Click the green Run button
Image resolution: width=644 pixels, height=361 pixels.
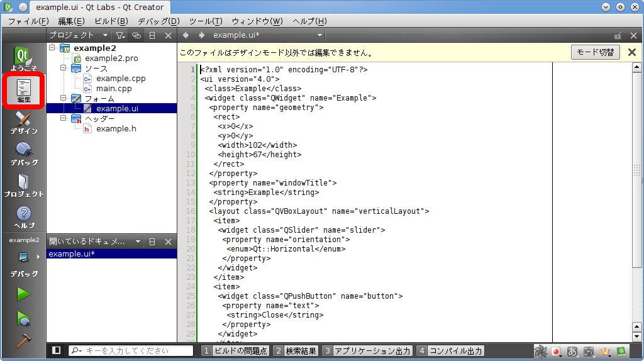click(x=23, y=294)
